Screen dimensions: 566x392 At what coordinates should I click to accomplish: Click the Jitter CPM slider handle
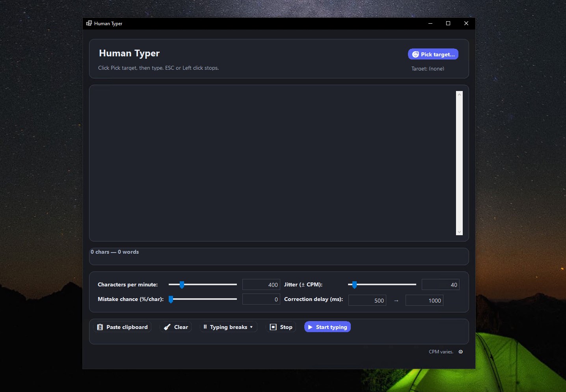[354, 285]
